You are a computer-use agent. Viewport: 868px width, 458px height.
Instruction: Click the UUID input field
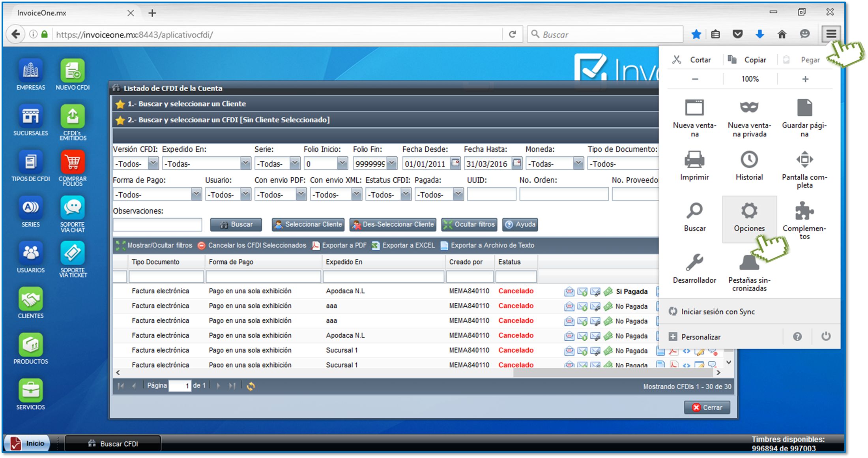click(x=492, y=194)
